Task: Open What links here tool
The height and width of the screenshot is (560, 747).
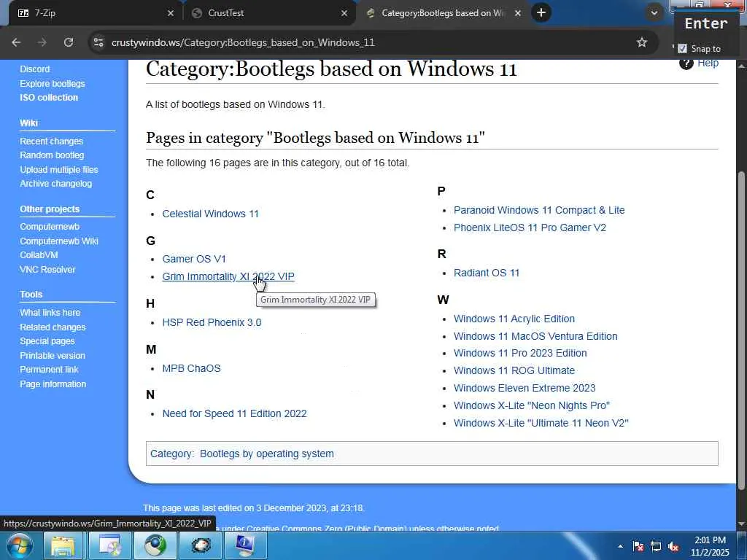Action: tap(50, 312)
